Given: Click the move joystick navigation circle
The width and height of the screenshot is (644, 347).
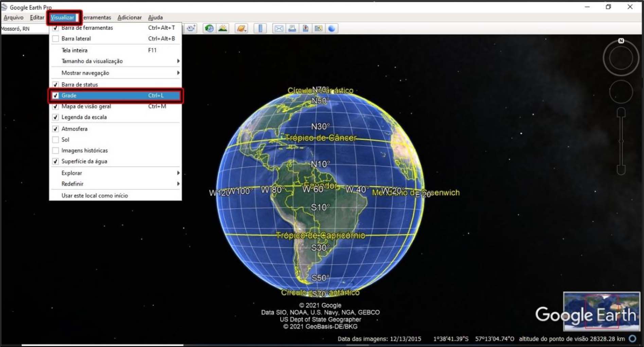Looking at the screenshot, I should pyautogui.click(x=621, y=92).
